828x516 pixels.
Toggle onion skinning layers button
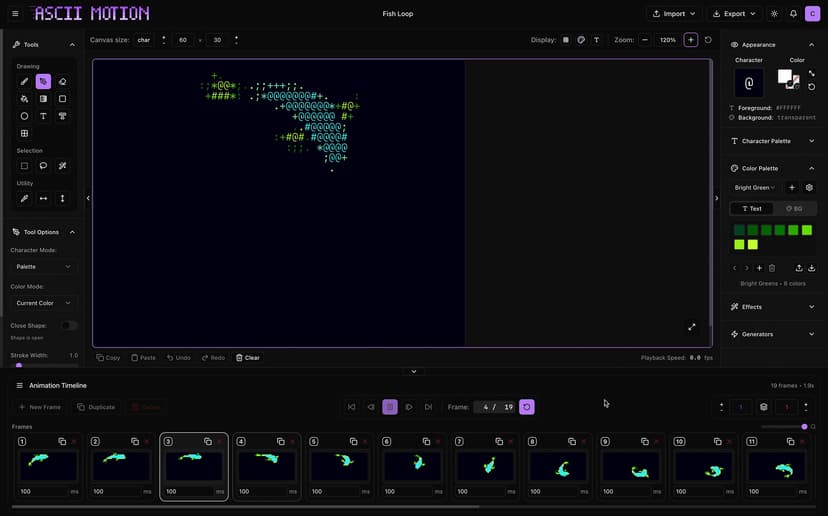[764, 407]
